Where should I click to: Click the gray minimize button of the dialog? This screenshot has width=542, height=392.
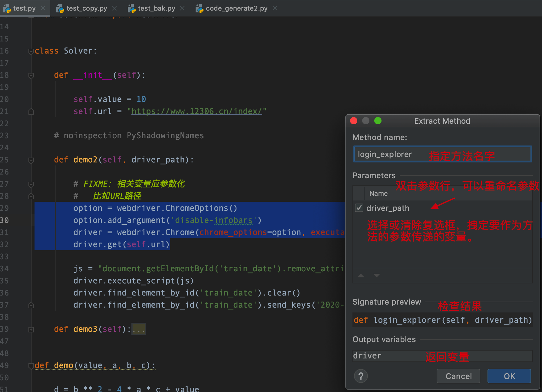point(366,121)
